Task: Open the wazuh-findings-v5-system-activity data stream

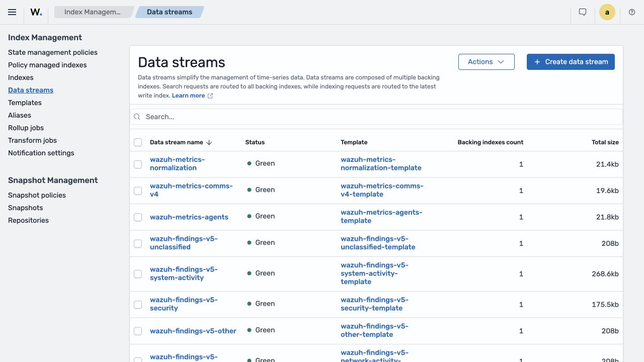Action: click(184, 274)
